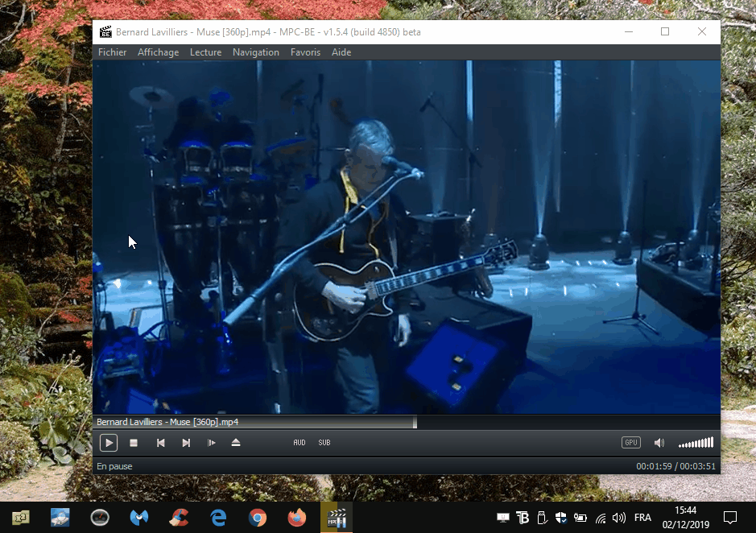Viewport: 756px width, 533px height.
Task: Adjust the volume slider
Action: [x=696, y=442]
